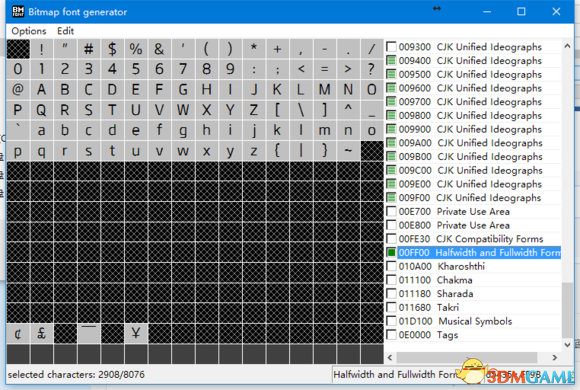
Task: Open the Options menu
Action: coord(29,31)
